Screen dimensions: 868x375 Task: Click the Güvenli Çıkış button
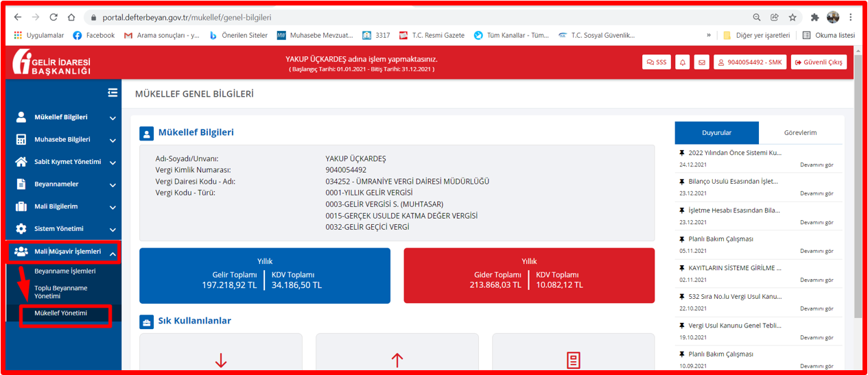pos(819,62)
